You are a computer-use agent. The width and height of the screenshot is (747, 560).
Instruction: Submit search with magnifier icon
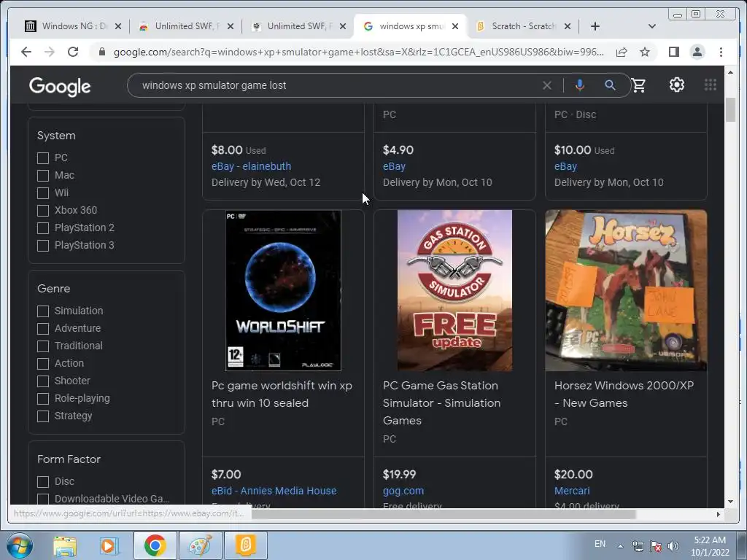[610, 85]
